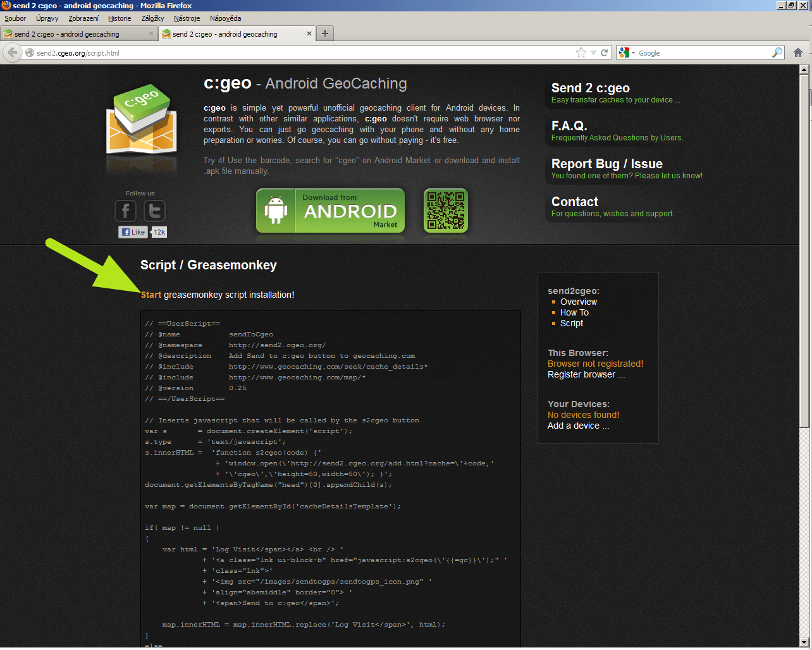812x650 pixels.
Task: Click the 'c:geo - Android GeoCaching' title
Action: pos(305,83)
